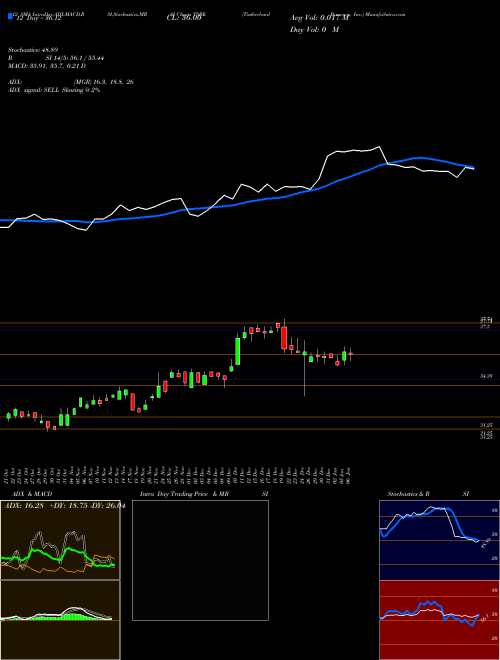Open the ADX indicator chart panel

(60, 540)
